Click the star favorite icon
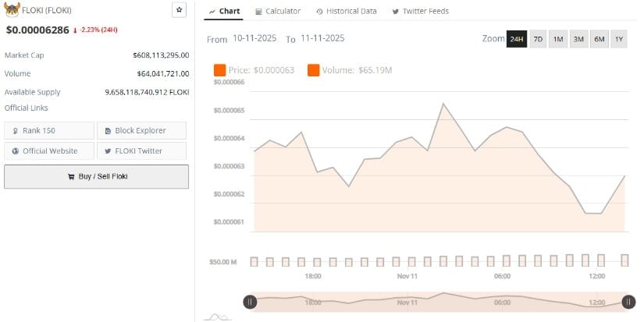644x322 pixels. [x=179, y=10]
